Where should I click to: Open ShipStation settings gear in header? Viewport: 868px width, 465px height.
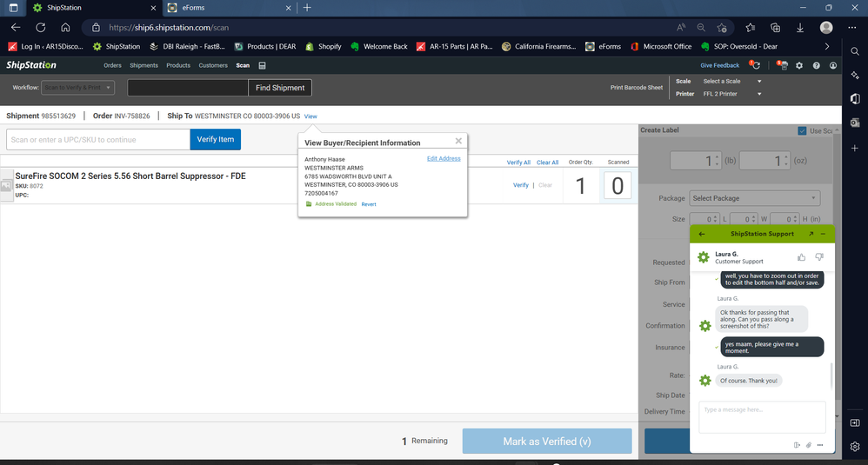click(799, 65)
